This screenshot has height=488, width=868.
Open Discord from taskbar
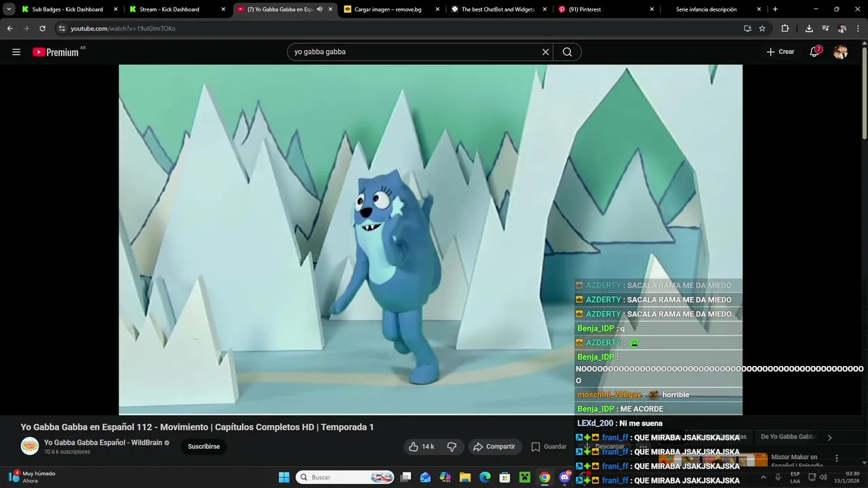(564, 477)
